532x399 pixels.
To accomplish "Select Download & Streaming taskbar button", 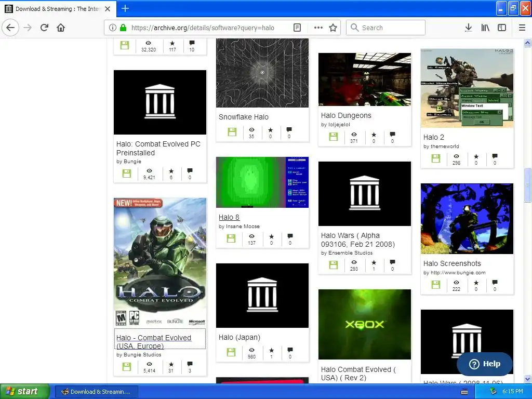I will pyautogui.click(x=96, y=392).
